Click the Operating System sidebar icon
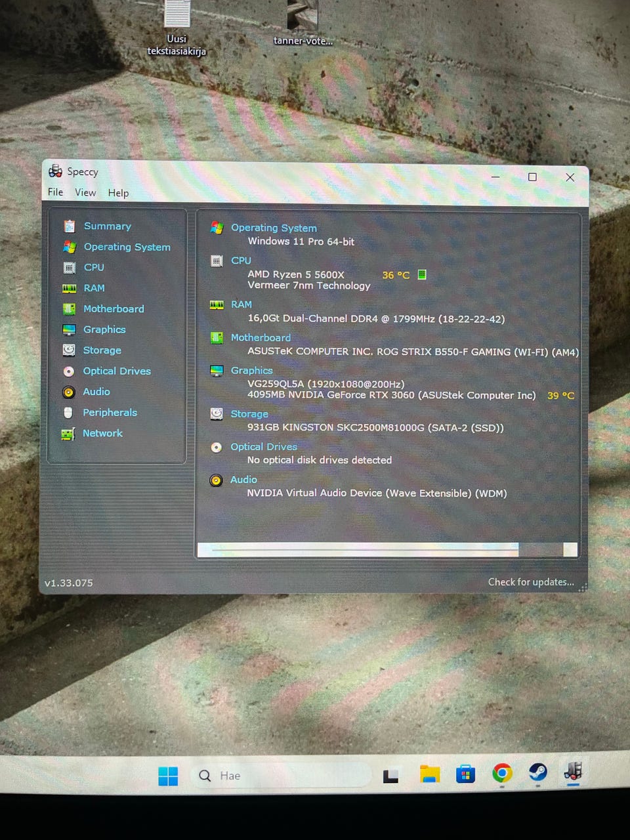The width and height of the screenshot is (630, 840). pyautogui.click(x=70, y=247)
